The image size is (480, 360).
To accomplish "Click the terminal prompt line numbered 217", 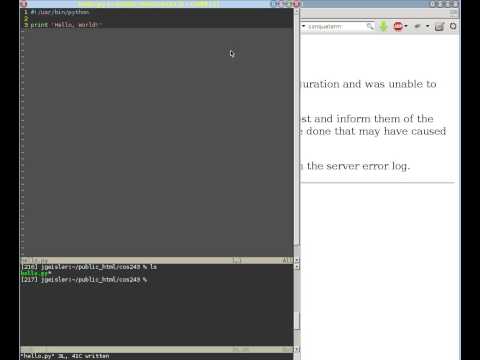I will (84, 280).
